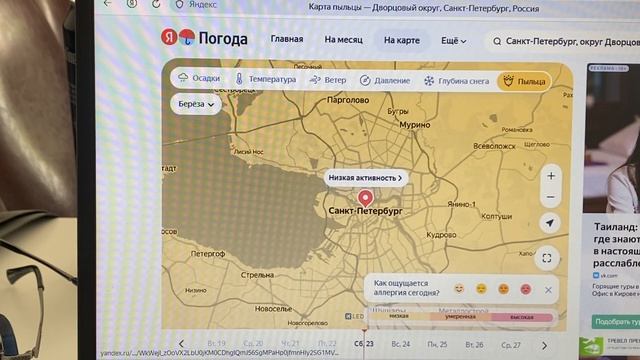This screenshot has width=640, height=360.
Task: Click the Яндекс address bar shield icon
Action: (179, 4)
